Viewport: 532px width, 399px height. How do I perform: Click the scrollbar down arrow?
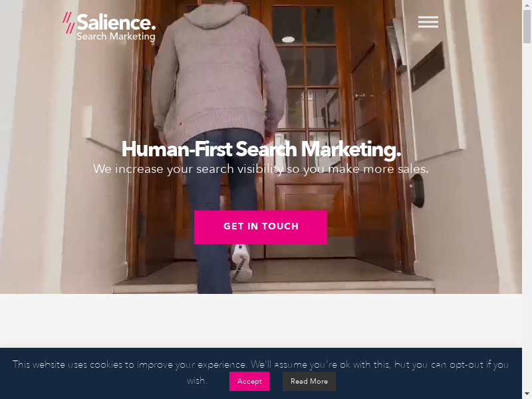[x=527, y=395]
